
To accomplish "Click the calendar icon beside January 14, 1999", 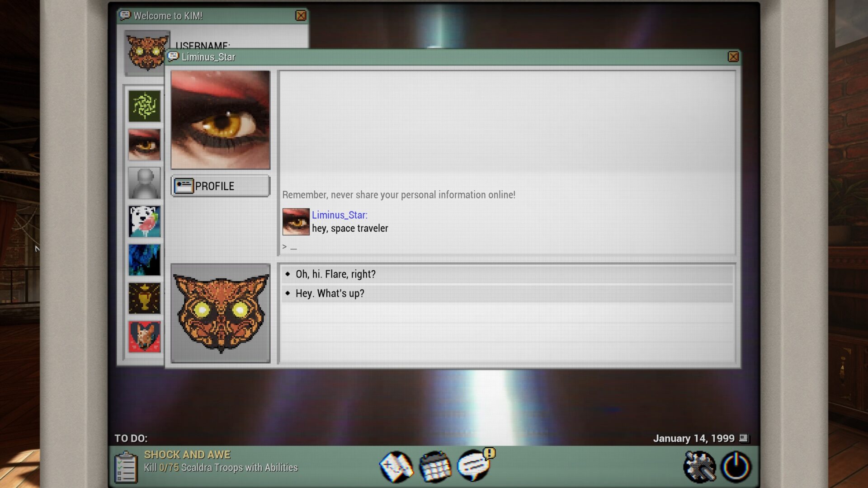I will [x=743, y=438].
